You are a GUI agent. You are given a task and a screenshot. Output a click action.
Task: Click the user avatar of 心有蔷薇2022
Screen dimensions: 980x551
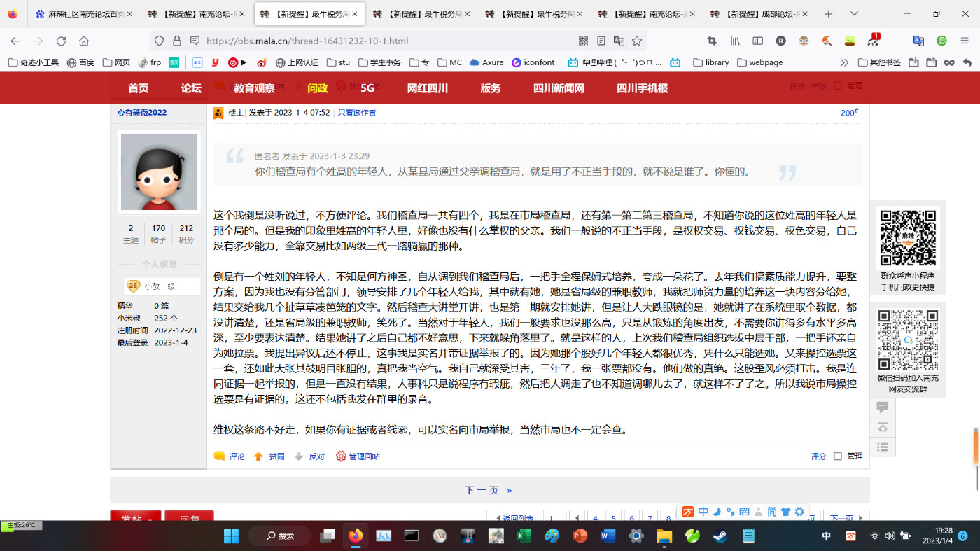tap(159, 172)
